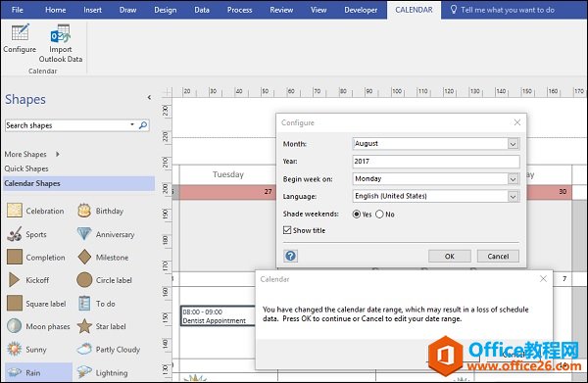Click the date cell 27
The width and height of the screenshot is (588, 383).
click(227, 192)
